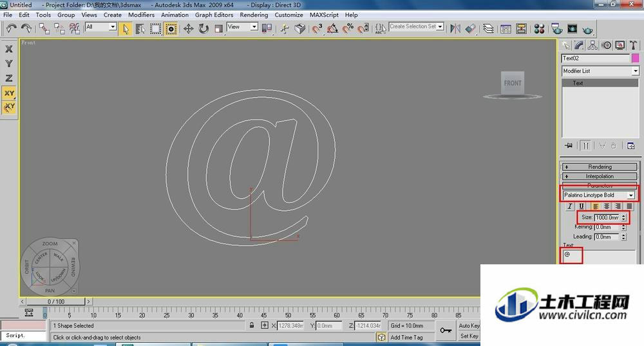Toggle the Percent Snap icon
The height and width of the screenshot is (346, 644).
(348, 29)
